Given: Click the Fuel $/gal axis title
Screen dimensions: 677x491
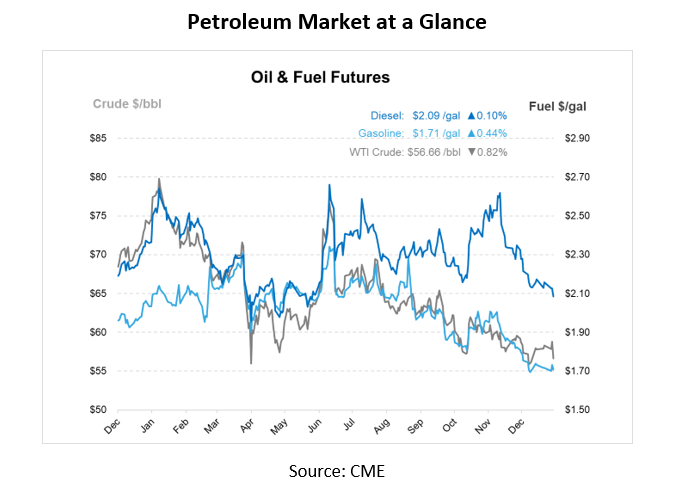Looking at the screenshot, I should click(556, 104).
